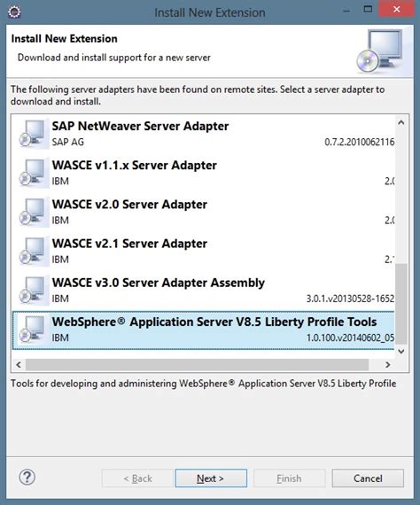Viewport: 420px width, 505px height.
Task: Close the Install New Extension dialog
Action: click(x=396, y=10)
